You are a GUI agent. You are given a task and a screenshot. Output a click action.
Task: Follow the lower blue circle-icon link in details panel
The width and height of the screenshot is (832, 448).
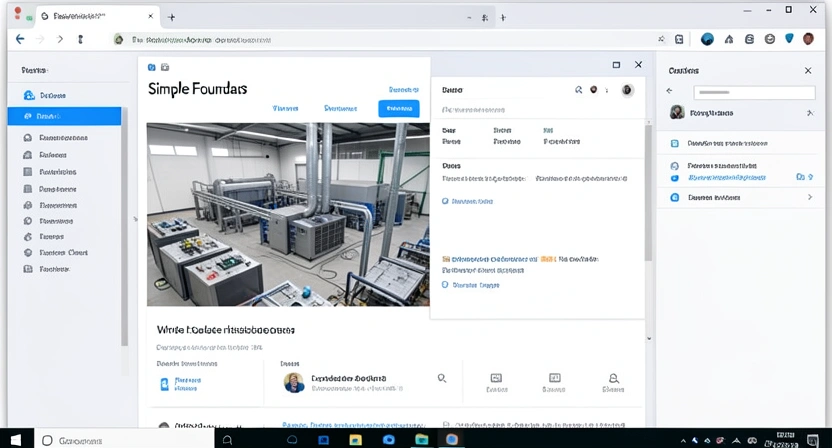pyautogui.click(x=471, y=285)
